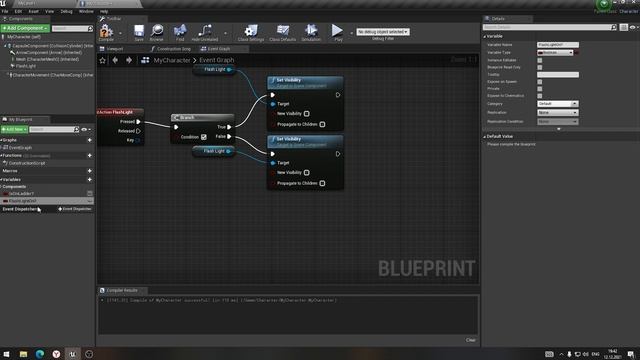
Task: Click the Tooltip input field
Action: click(x=558, y=75)
